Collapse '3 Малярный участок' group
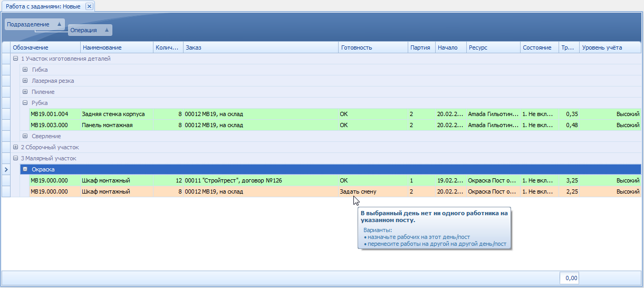Viewport: 644px width, 288px height. tap(15, 158)
